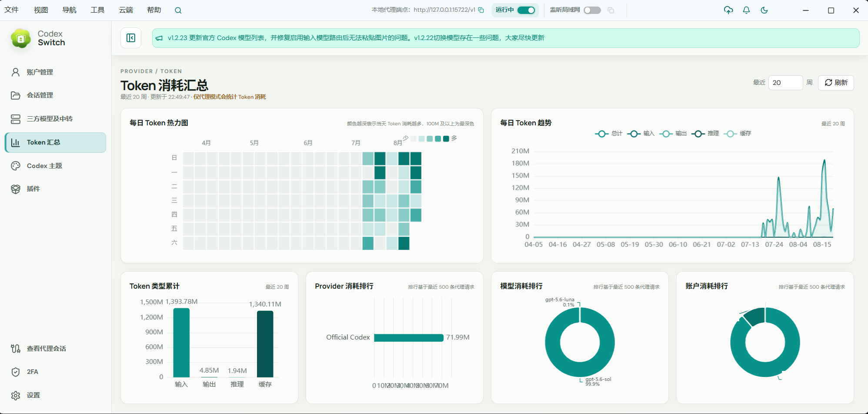Screen dimensions: 868x414
Task: Toggle the 推理 series in trend legend
Action: point(705,134)
